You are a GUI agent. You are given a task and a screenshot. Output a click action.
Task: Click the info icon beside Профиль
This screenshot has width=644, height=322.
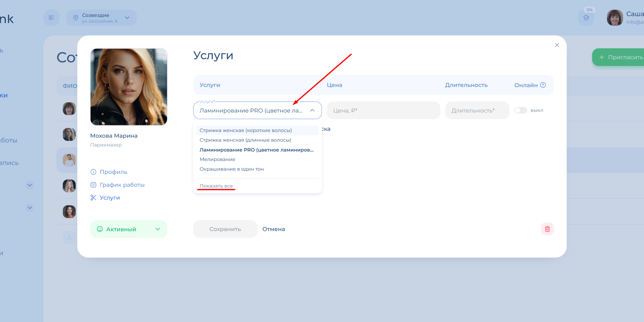(x=93, y=172)
